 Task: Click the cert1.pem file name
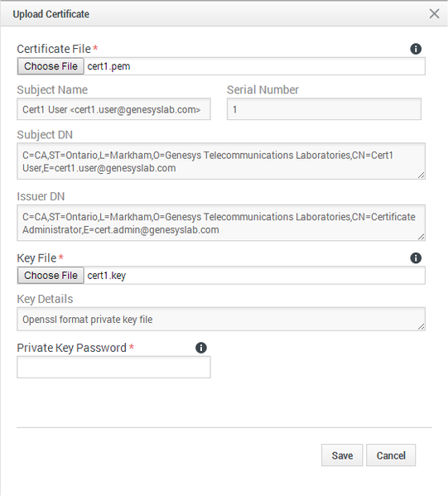(x=108, y=66)
